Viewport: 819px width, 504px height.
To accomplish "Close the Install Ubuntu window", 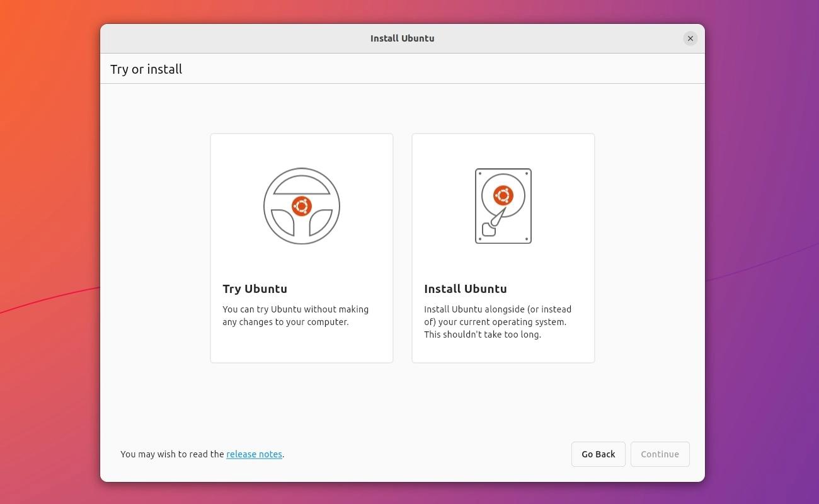I will [x=690, y=38].
